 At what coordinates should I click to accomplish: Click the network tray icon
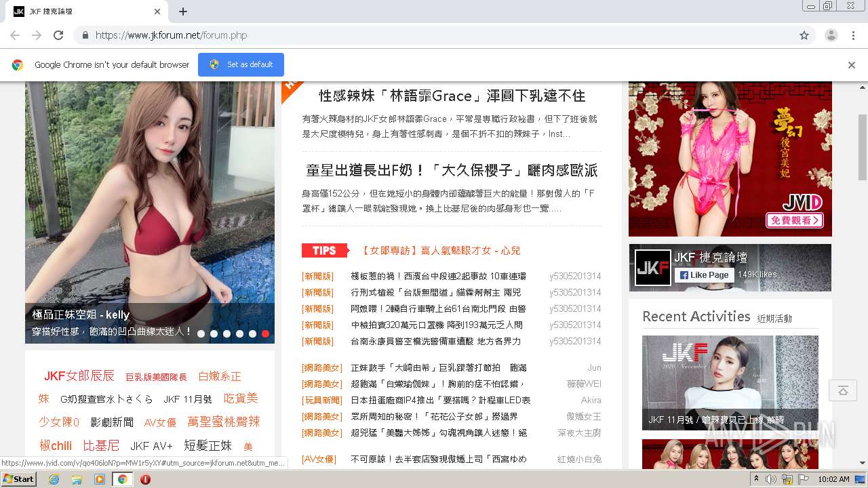coord(787,479)
